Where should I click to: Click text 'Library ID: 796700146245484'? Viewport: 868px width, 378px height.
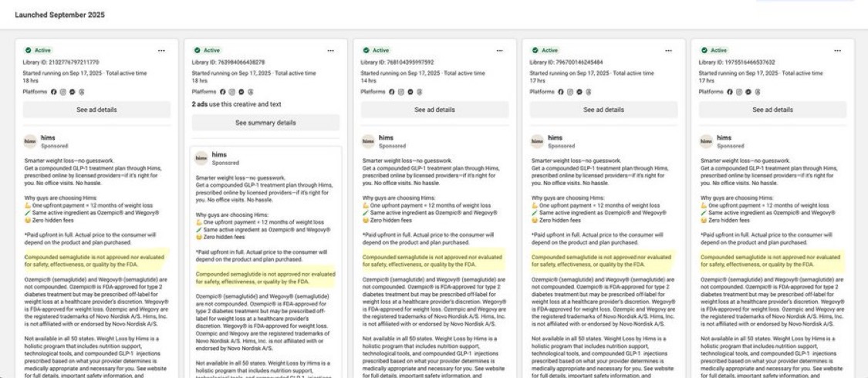[566, 62]
